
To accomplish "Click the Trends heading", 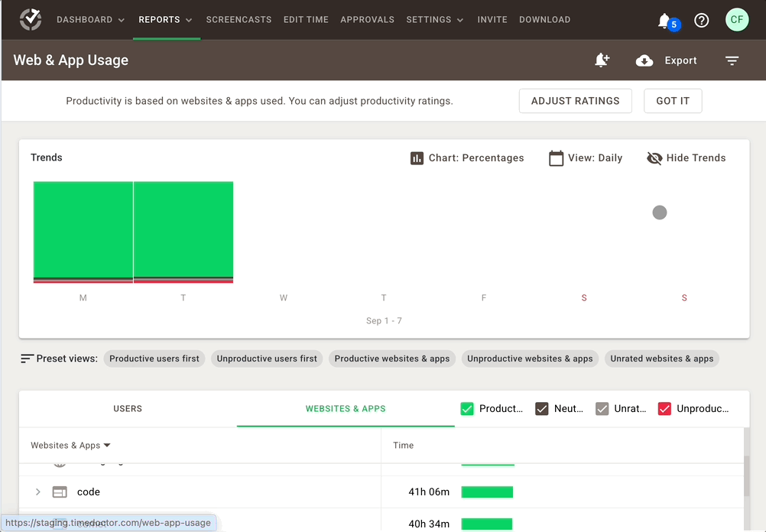I will (47, 157).
